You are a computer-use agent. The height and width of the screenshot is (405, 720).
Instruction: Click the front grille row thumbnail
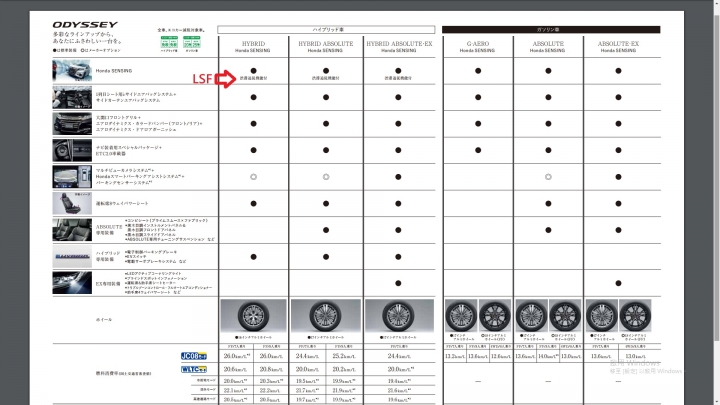(72, 123)
